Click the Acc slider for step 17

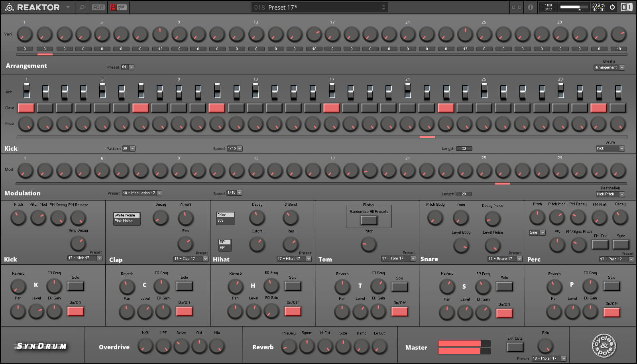point(332,91)
